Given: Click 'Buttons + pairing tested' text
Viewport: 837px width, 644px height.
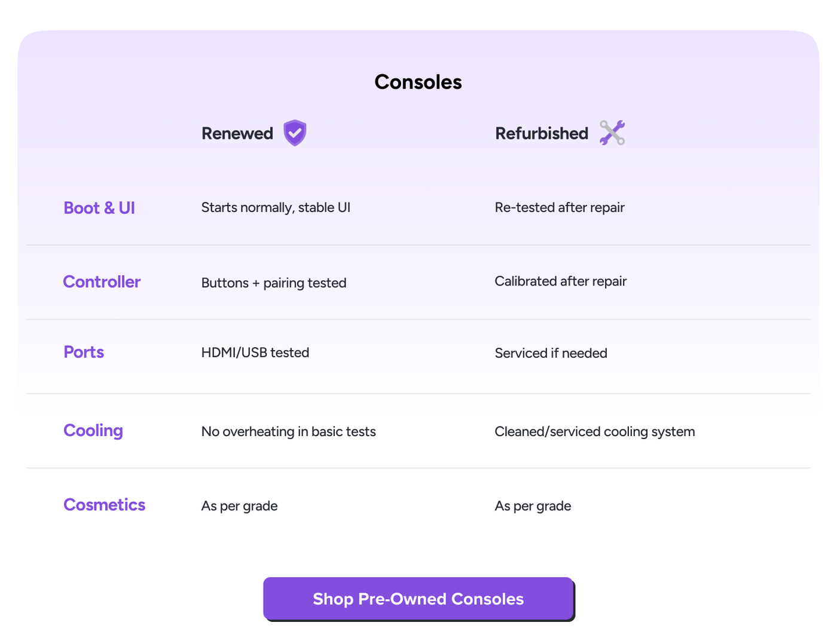Looking at the screenshot, I should pyautogui.click(x=274, y=283).
